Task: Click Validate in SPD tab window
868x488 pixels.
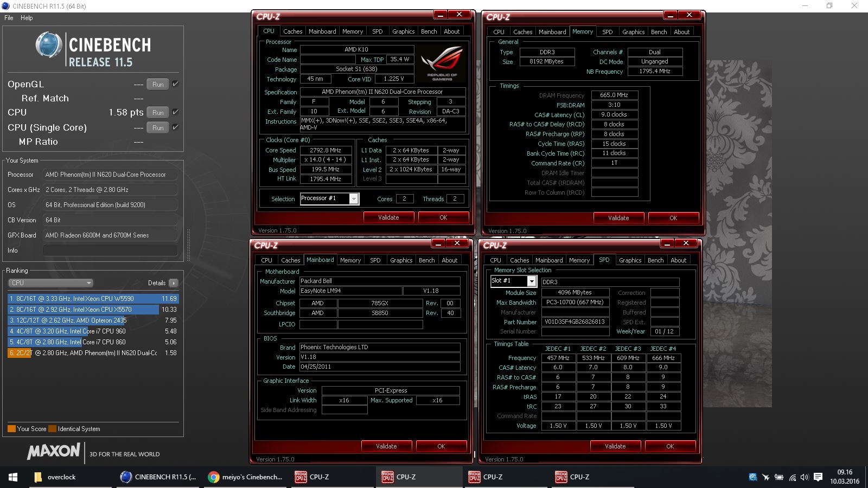Action: tap(615, 446)
